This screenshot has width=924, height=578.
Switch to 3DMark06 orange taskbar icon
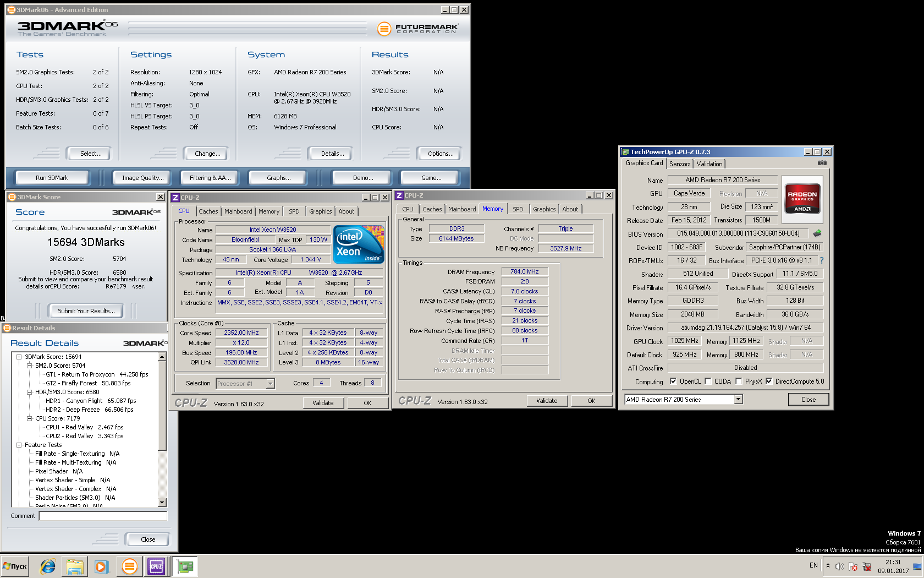[130, 566]
